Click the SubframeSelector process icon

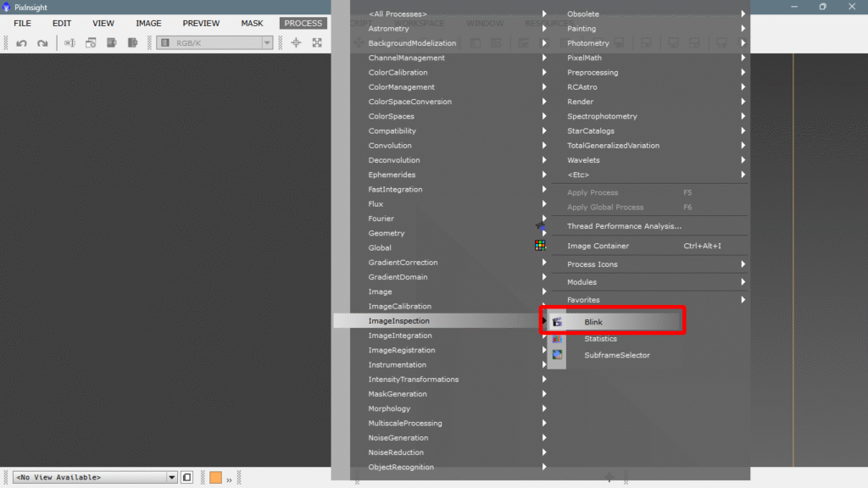pyautogui.click(x=557, y=355)
